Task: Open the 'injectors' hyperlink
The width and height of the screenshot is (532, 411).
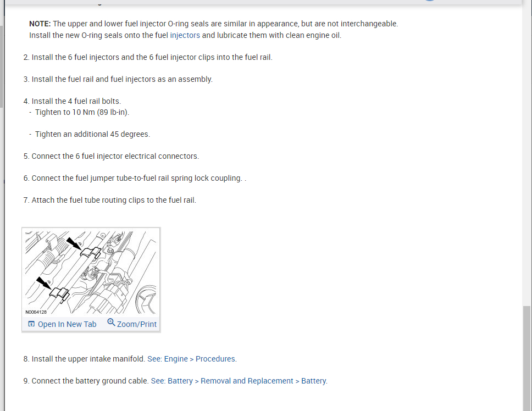Action: pos(185,35)
